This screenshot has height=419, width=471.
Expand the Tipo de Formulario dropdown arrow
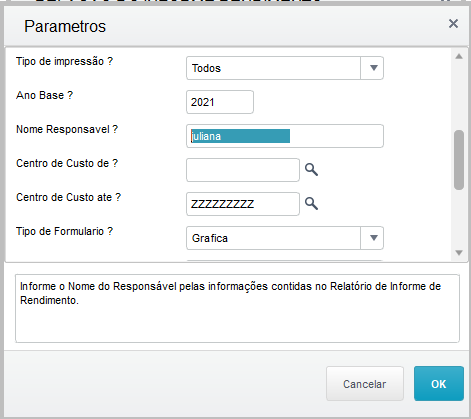click(x=372, y=238)
